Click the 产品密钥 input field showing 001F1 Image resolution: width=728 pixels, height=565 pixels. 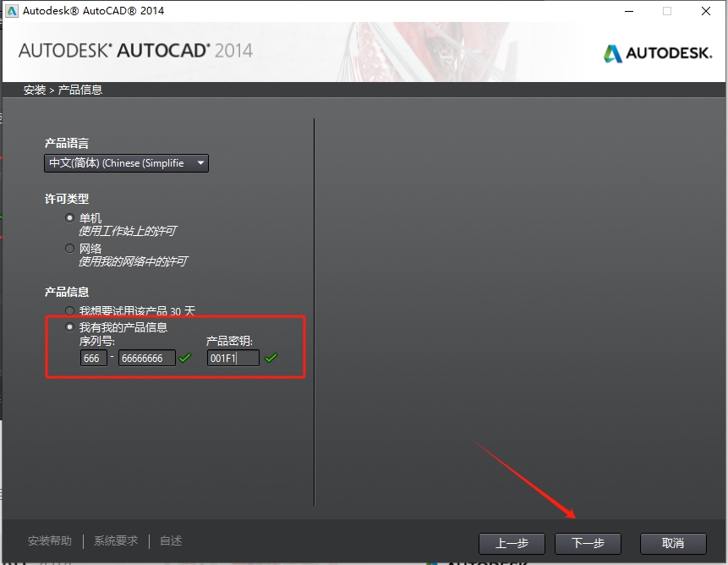(x=233, y=358)
